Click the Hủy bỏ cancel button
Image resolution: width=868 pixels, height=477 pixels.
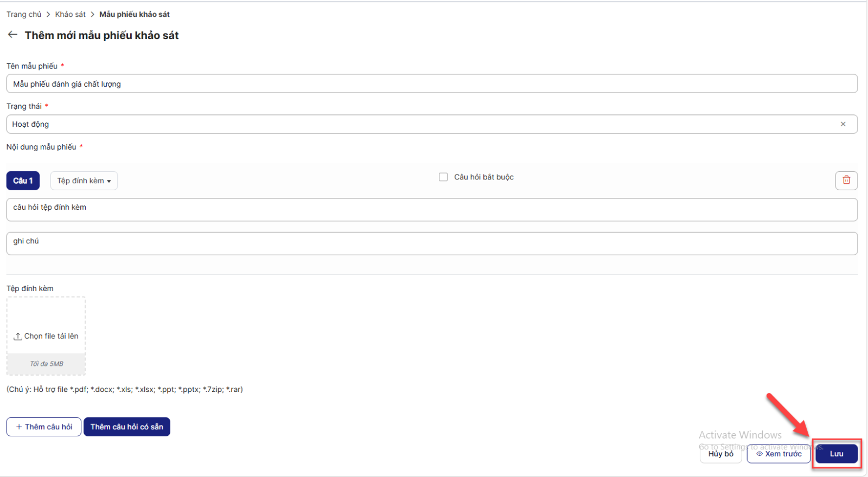tap(720, 454)
